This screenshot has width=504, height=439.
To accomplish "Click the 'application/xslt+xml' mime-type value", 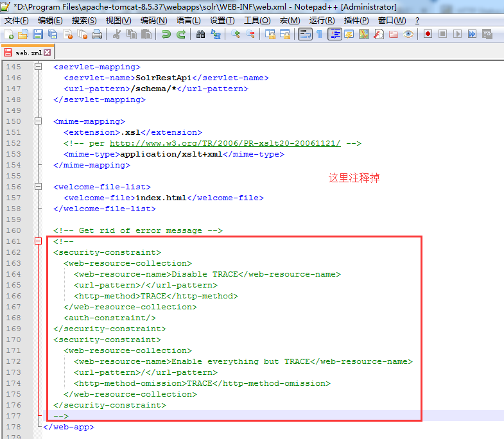I will [x=171, y=154].
